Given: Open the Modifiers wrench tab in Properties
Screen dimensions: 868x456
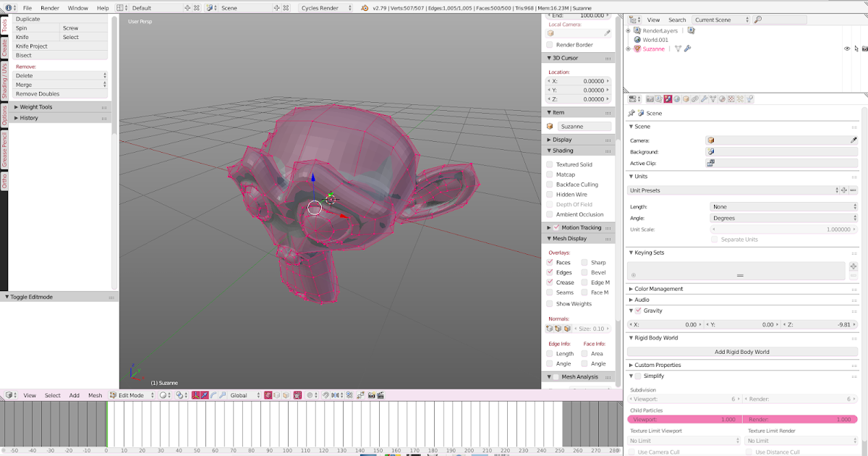Looking at the screenshot, I should [x=702, y=98].
